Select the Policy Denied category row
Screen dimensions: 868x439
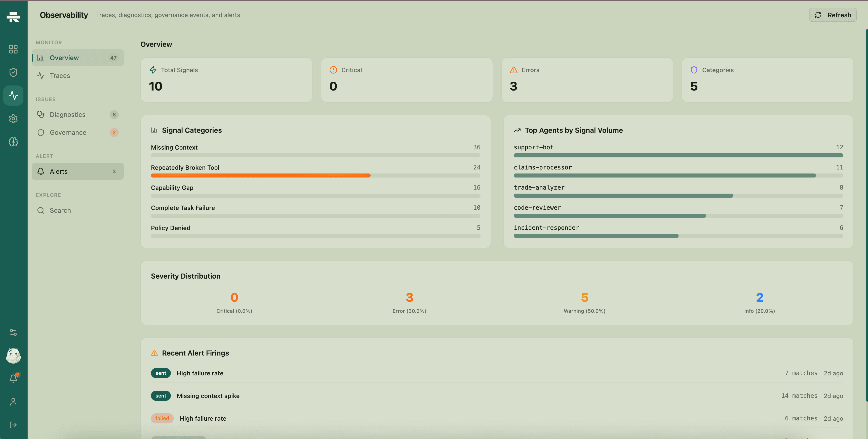coord(316,231)
